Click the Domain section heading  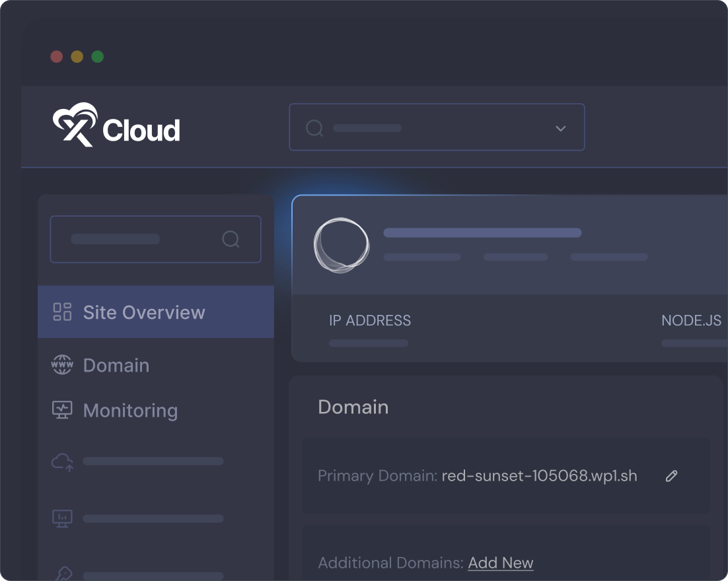coord(353,407)
